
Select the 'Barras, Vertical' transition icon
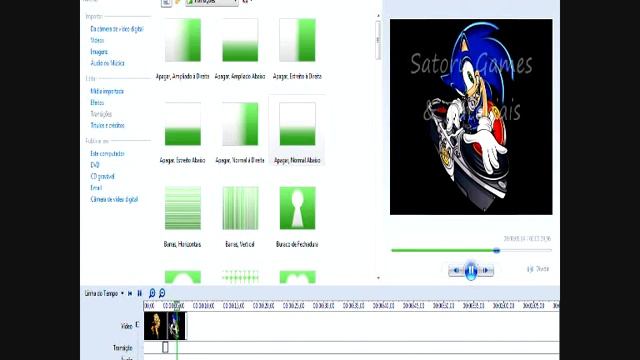tap(240, 208)
